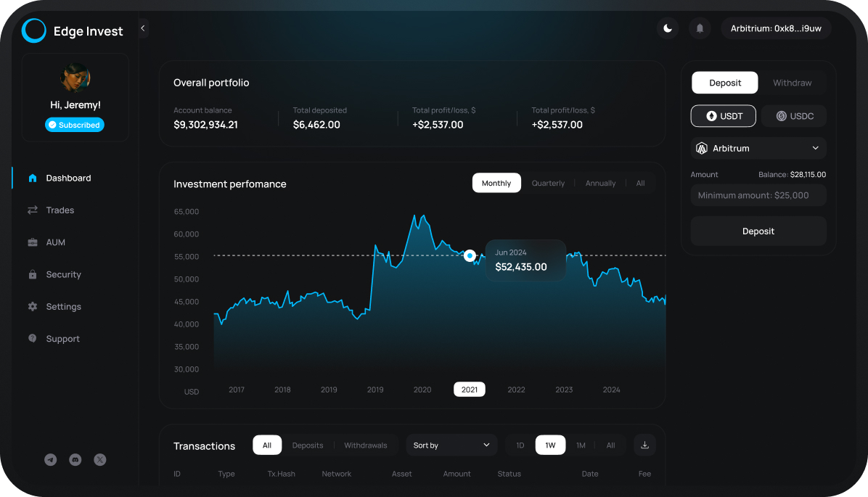Select USDC as deposit asset
The width and height of the screenshot is (868, 497).
click(794, 116)
